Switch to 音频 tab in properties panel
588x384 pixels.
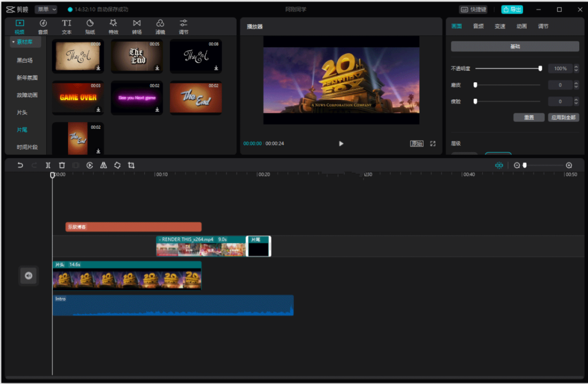478,26
